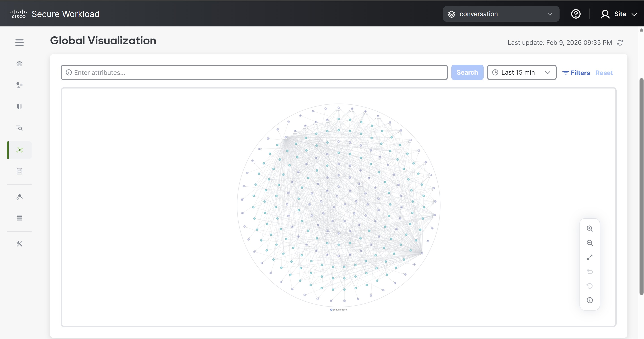
Task: Refresh the last update timestamp
Action: (620, 43)
